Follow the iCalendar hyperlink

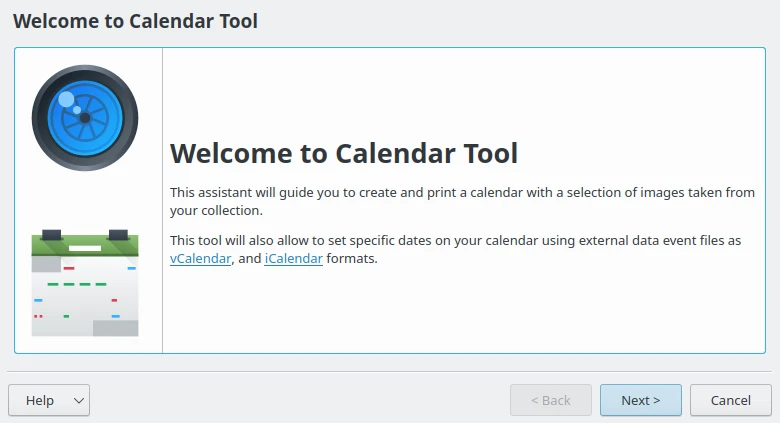293,259
